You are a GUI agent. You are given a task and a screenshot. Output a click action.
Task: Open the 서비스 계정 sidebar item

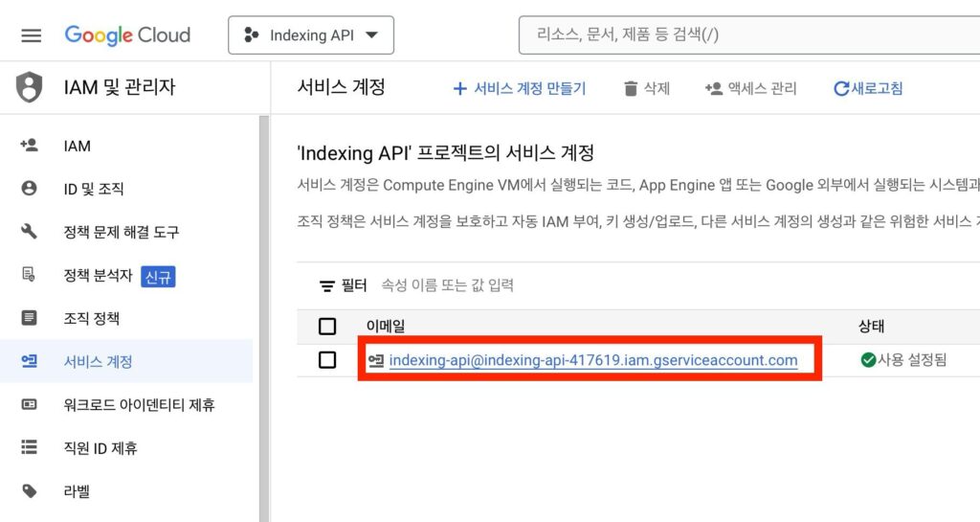pyautogui.click(x=98, y=362)
